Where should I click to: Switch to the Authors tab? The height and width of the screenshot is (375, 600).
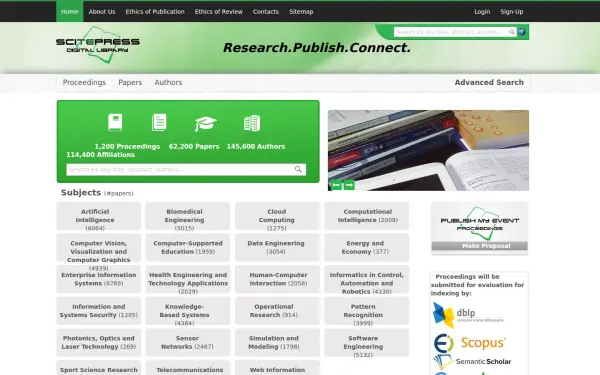click(x=168, y=82)
